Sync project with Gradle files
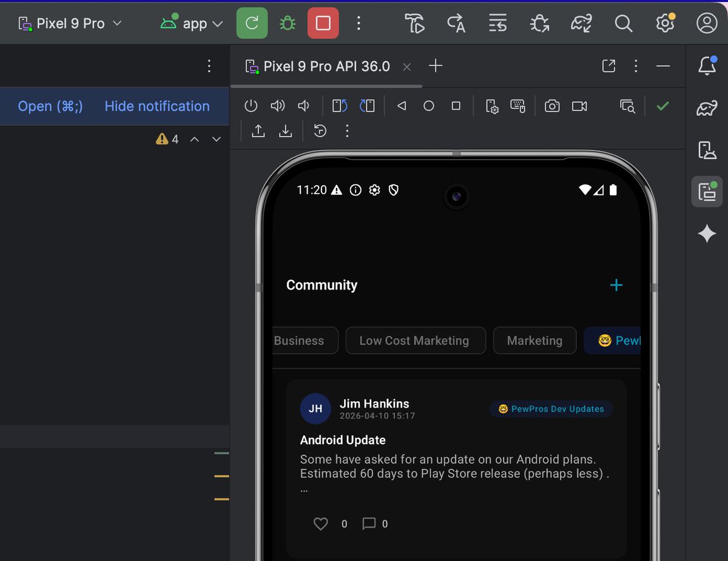The image size is (728, 561). click(581, 23)
